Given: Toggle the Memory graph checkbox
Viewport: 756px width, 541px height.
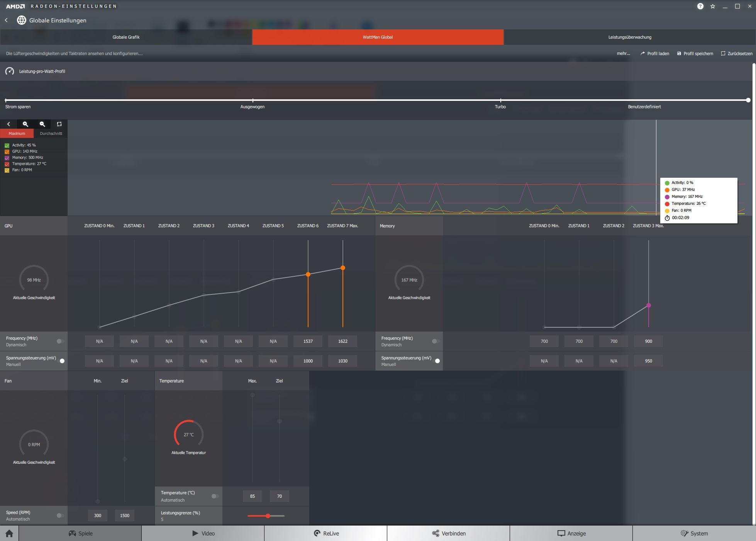Looking at the screenshot, I should (7, 158).
